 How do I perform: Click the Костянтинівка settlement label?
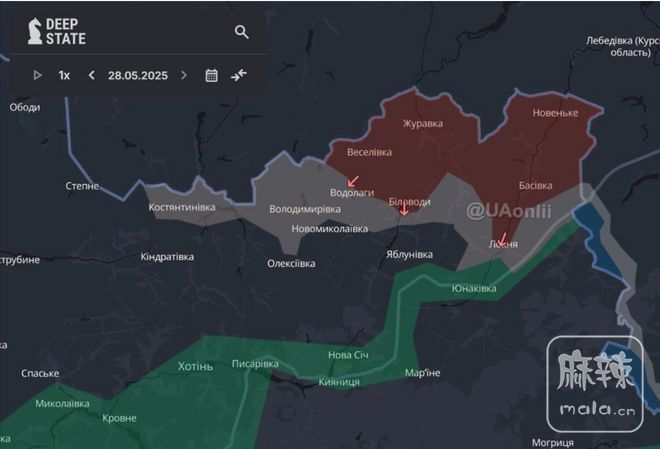tap(181, 207)
